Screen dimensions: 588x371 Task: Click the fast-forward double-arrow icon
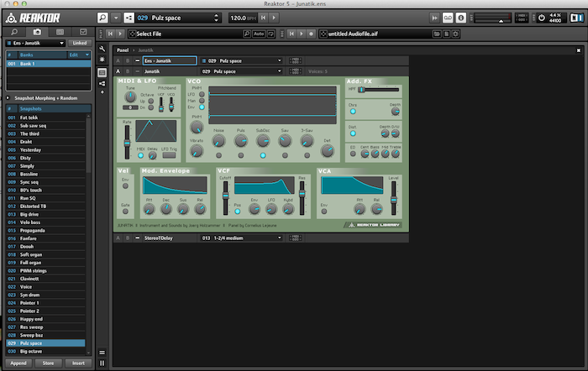(x=434, y=18)
